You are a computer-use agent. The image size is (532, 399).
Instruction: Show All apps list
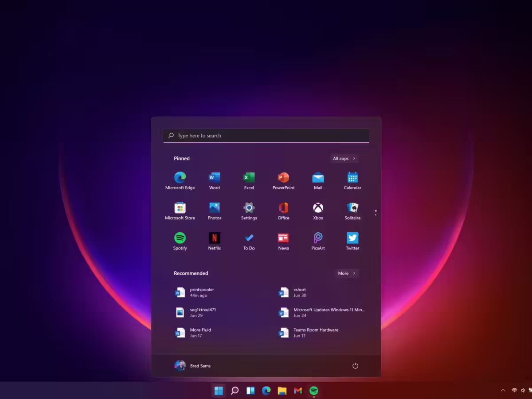(x=344, y=158)
